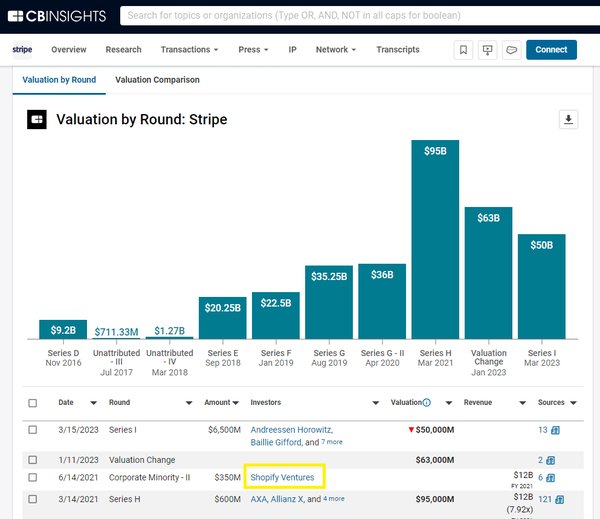The image size is (600, 519).
Task: Click the search topics or organizations field
Action: (x=360, y=16)
